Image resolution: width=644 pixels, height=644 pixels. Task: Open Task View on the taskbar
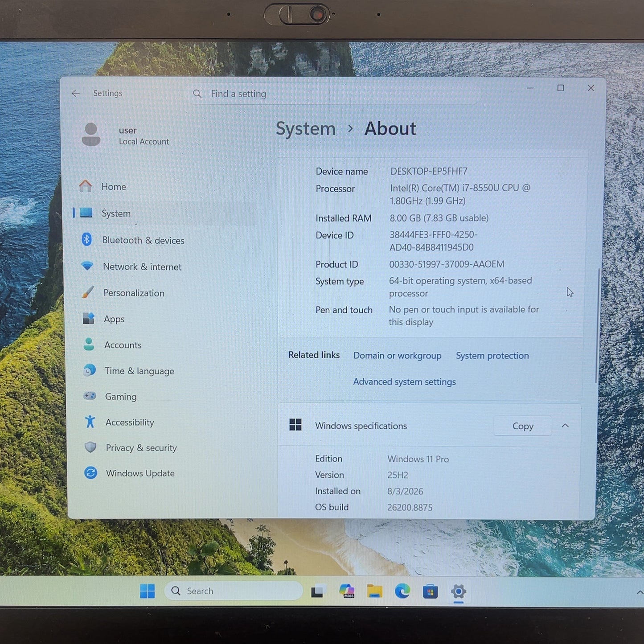coord(318,591)
